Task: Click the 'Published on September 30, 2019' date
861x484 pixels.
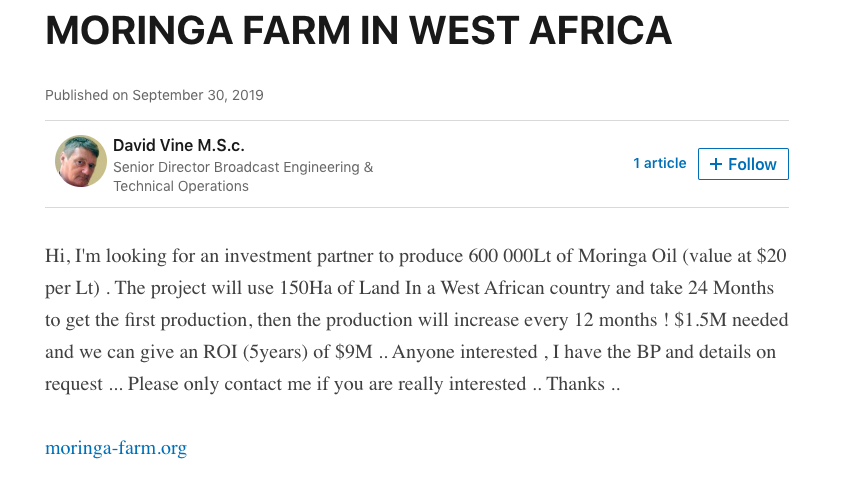Action: point(154,95)
